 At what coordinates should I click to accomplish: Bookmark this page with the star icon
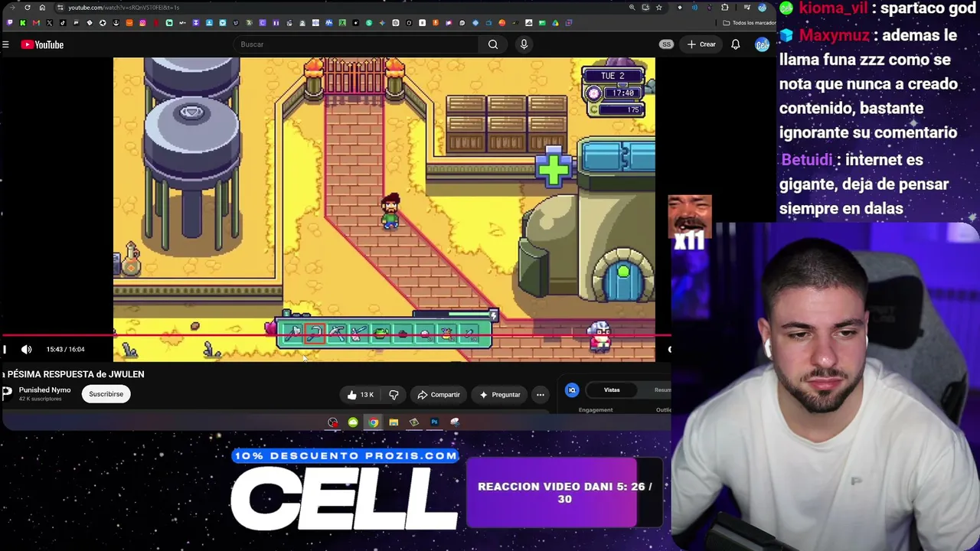659,8
